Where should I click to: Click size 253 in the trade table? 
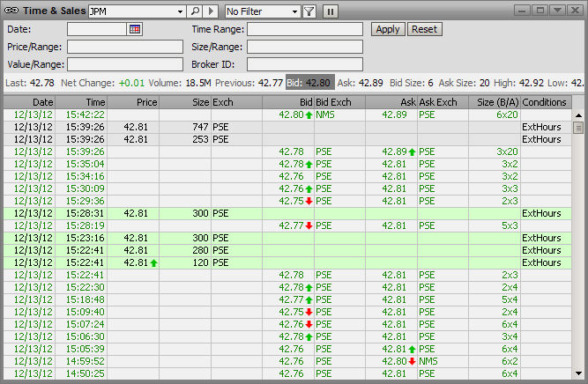[x=200, y=139]
